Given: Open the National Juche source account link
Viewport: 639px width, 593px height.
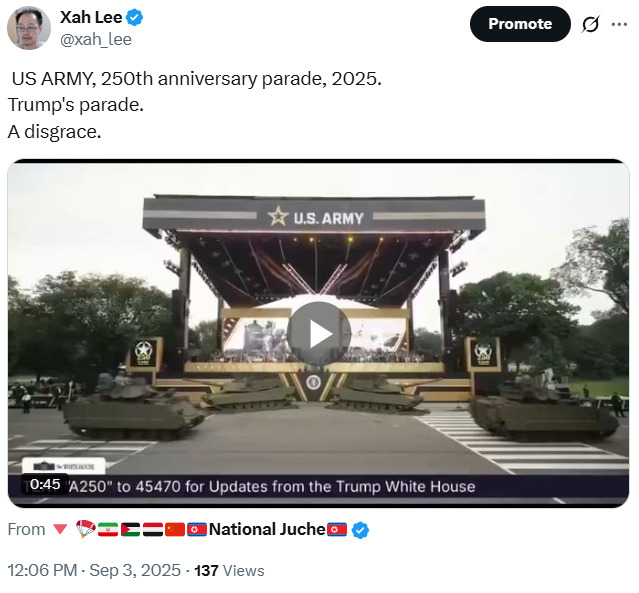Looking at the screenshot, I should pos(267,529).
